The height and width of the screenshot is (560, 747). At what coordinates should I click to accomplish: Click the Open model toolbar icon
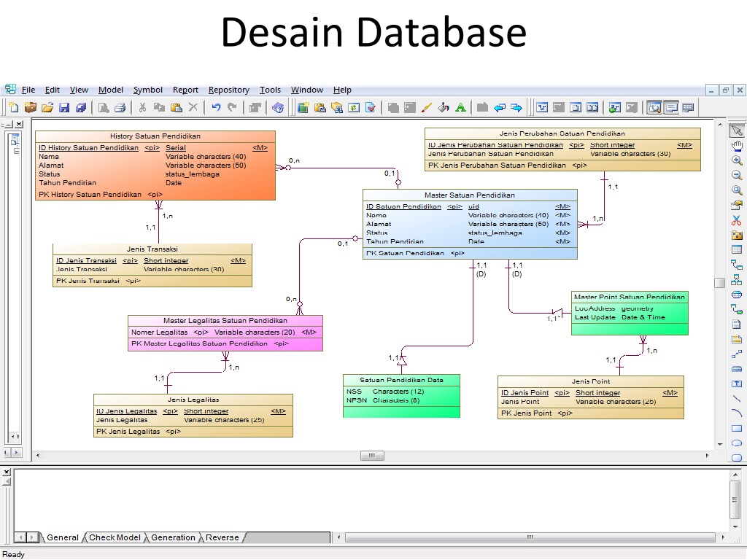point(46,107)
